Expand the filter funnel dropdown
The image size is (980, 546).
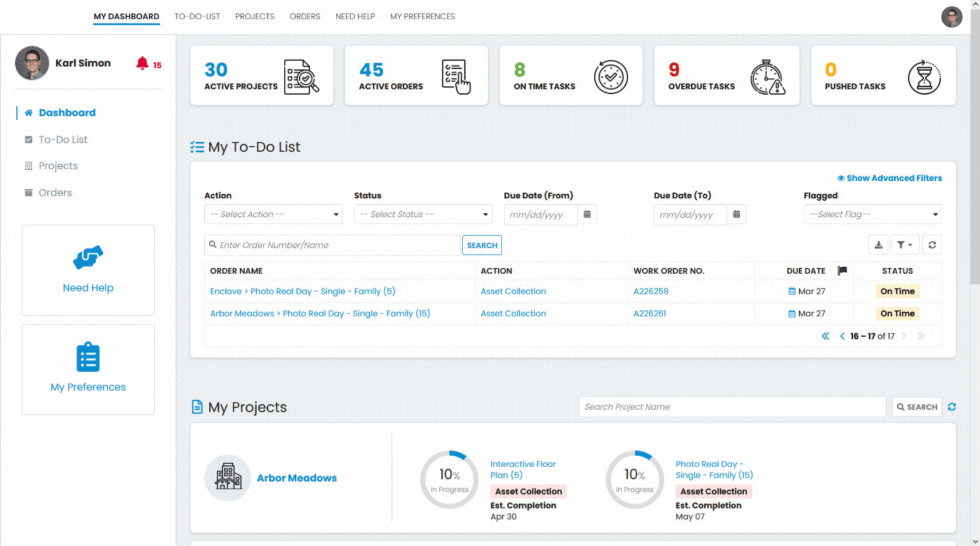click(x=905, y=245)
